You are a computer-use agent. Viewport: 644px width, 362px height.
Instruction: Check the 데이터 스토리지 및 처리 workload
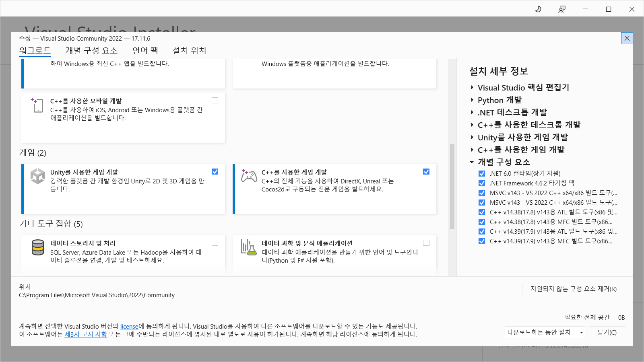(215, 243)
